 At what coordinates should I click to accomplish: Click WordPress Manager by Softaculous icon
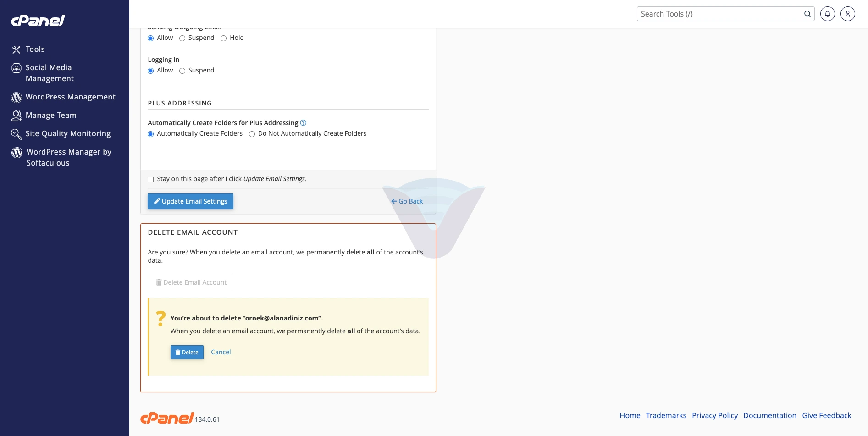coord(17,152)
